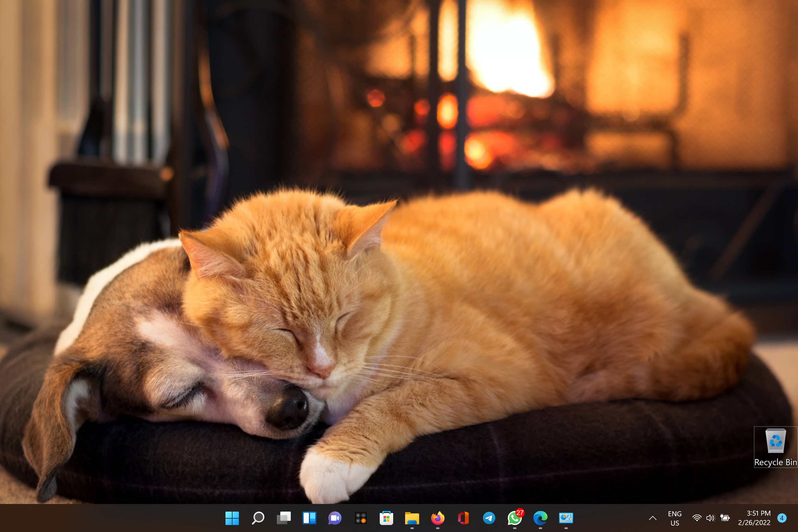Open the Widgets panel icon
Viewport: 798px width, 532px height.
309,518
